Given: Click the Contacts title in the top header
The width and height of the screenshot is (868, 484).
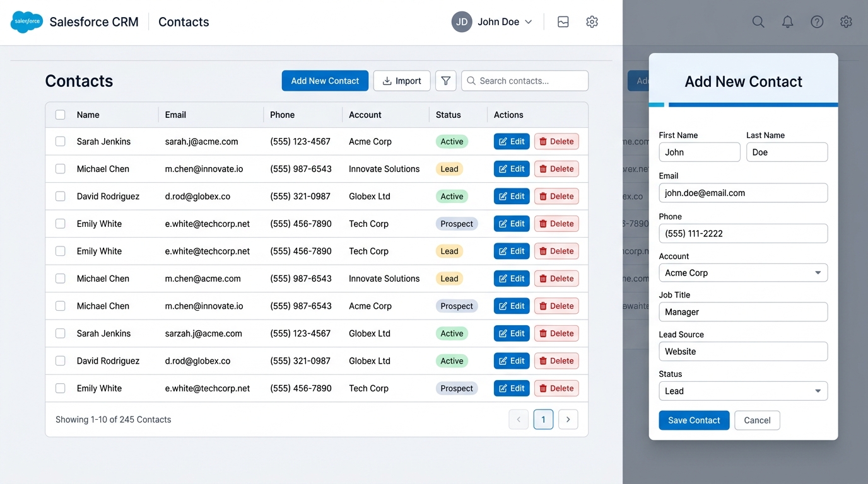Looking at the screenshot, I should (x=184, y=22).
